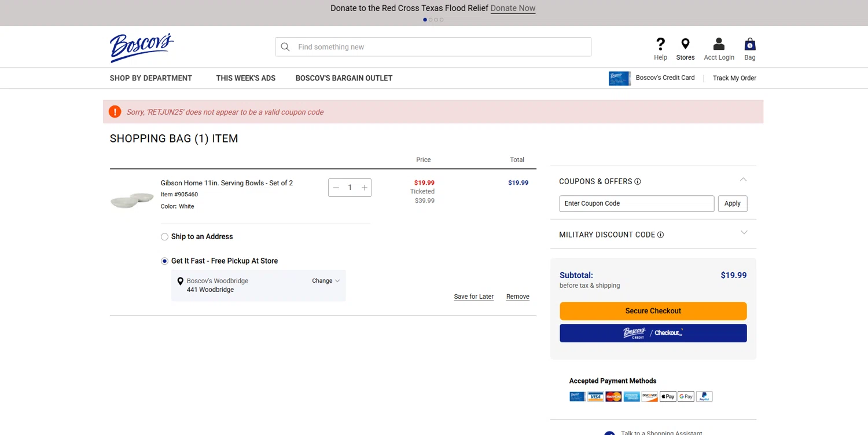Click the search magnifier icon

(285, 47)
